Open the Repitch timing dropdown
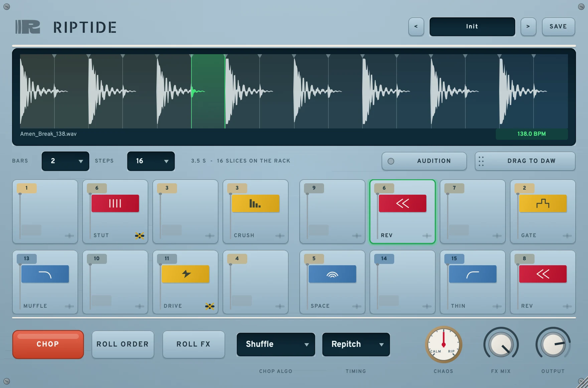This screenshot has width=588, height=388. (356, 344)
